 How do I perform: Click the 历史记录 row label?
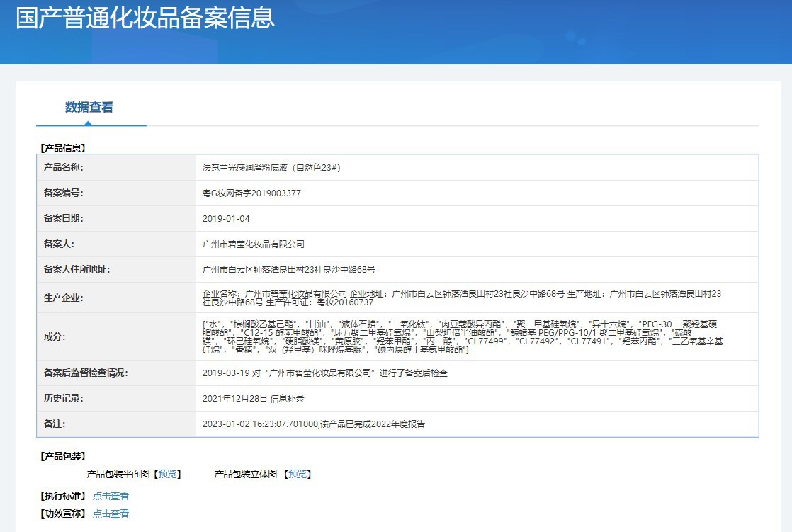(x=63, y=399)
